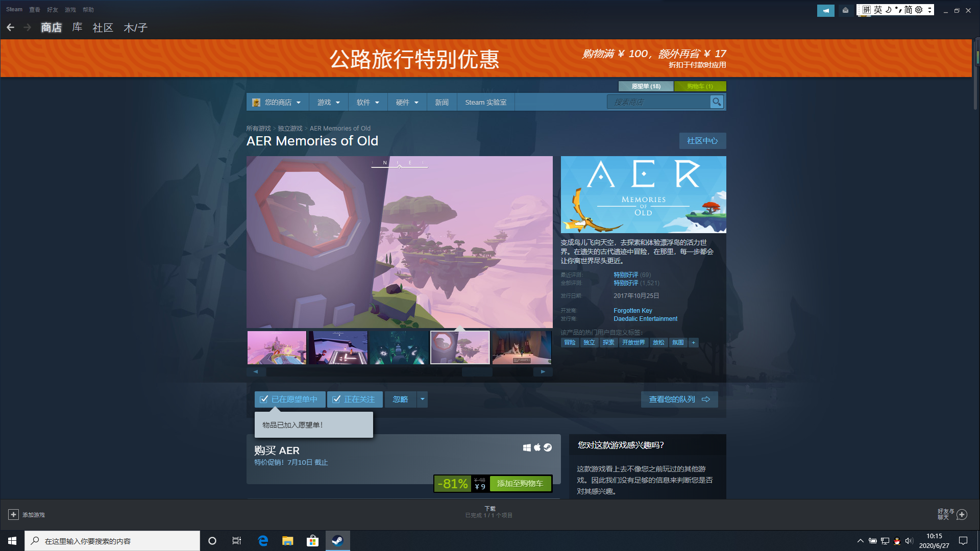This screenshot has height=551, width=980.
Task: Switch to the 社区 community tab
Action: (x=103, y=28)
